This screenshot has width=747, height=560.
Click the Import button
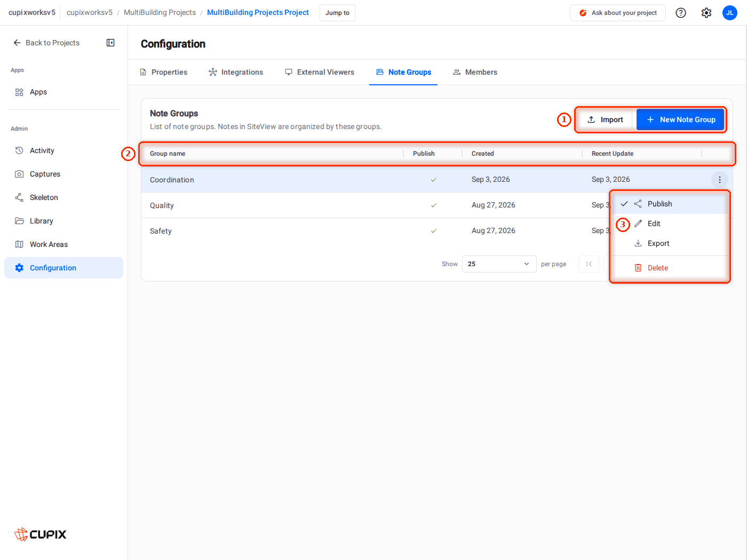pyautogui.click(x=605, y=119)
